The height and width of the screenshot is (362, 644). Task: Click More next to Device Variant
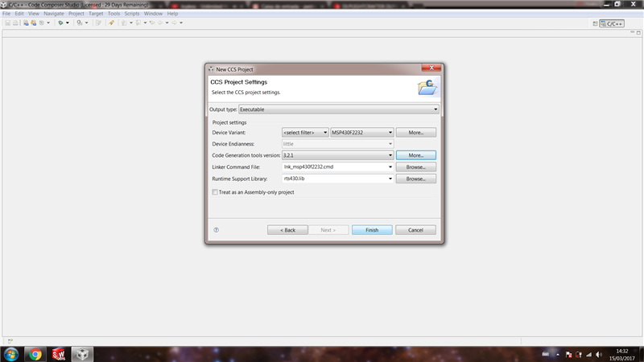pyautogui.click(x=415, y=133)
